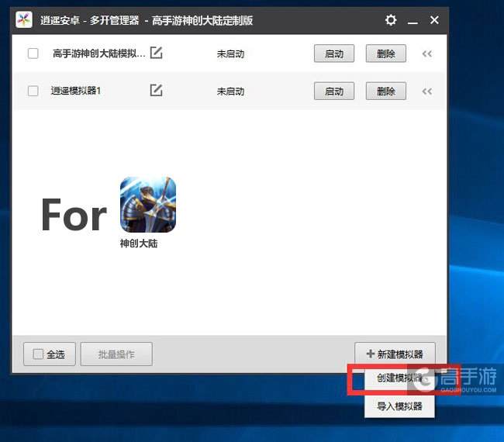Screen dimensions: 504x442
Task: Expand options for first emulator row
Action: [426, 54]
